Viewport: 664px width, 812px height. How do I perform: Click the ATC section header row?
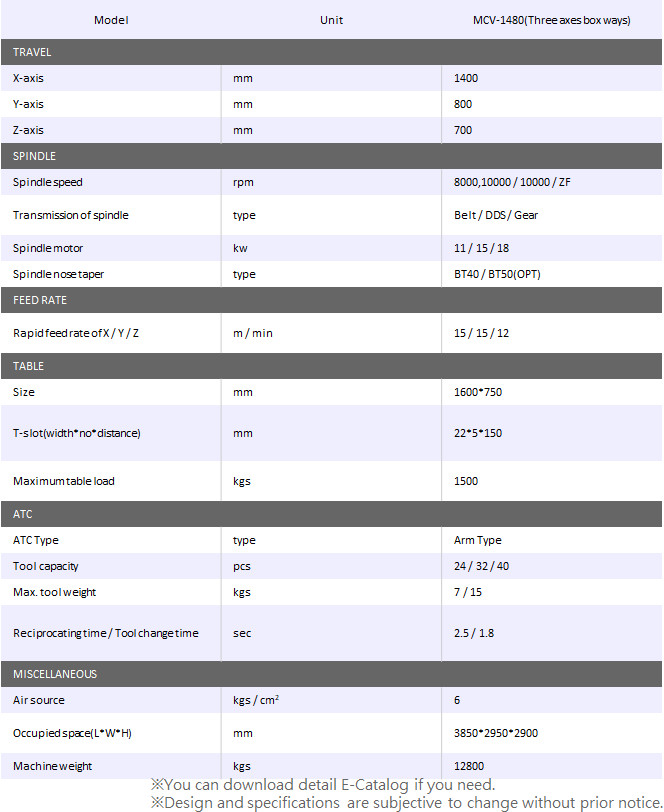pyautogui.click(x=331, y=514)
